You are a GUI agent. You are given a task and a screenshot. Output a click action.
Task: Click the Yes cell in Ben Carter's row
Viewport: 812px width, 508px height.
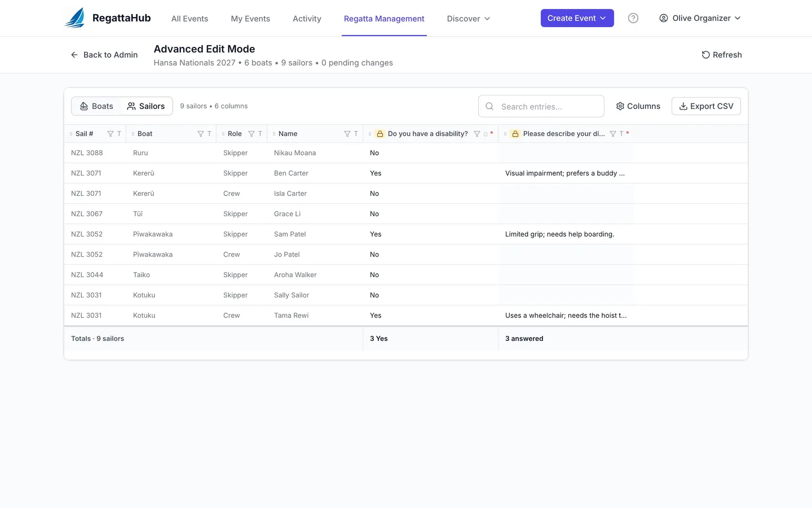431,173
